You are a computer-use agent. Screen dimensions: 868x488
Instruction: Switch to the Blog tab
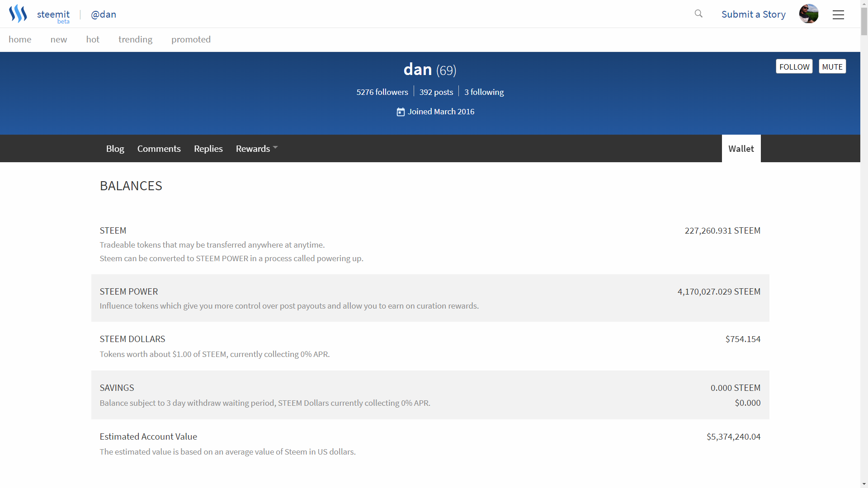point(115,149)
